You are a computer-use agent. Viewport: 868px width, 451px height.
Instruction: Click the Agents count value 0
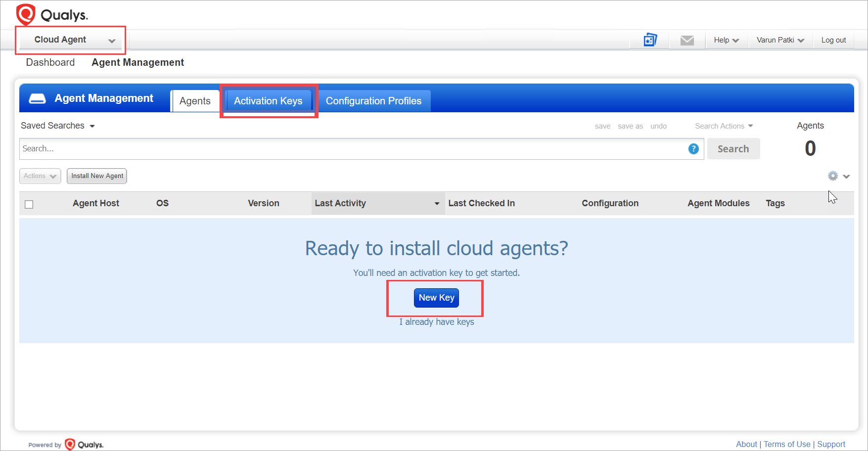810,148
